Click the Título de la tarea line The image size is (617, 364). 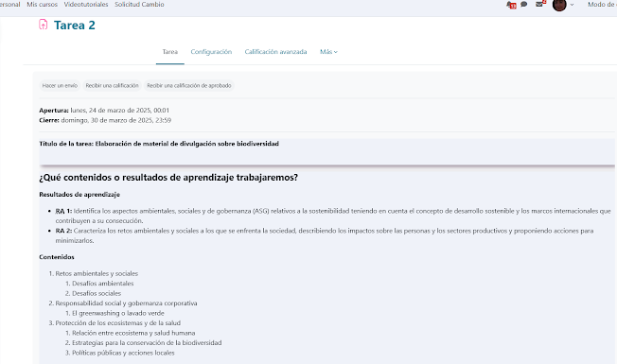click(159, 144)
